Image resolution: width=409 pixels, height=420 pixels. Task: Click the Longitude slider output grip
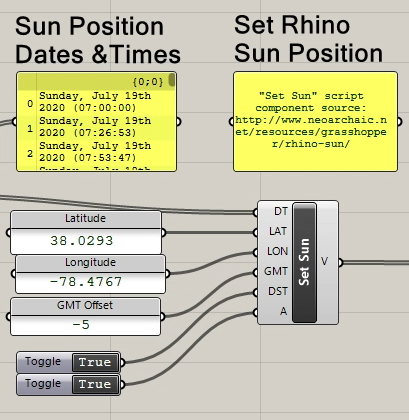click(167, 274)
